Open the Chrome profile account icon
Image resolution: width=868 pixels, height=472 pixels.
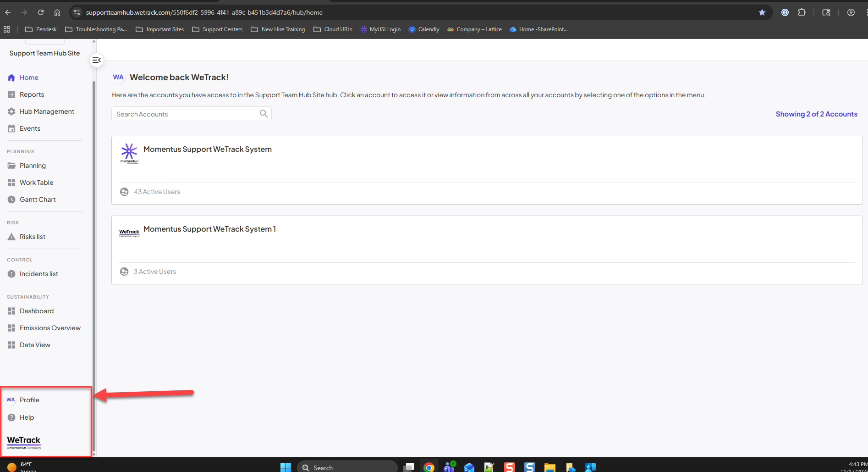[851, 12]
